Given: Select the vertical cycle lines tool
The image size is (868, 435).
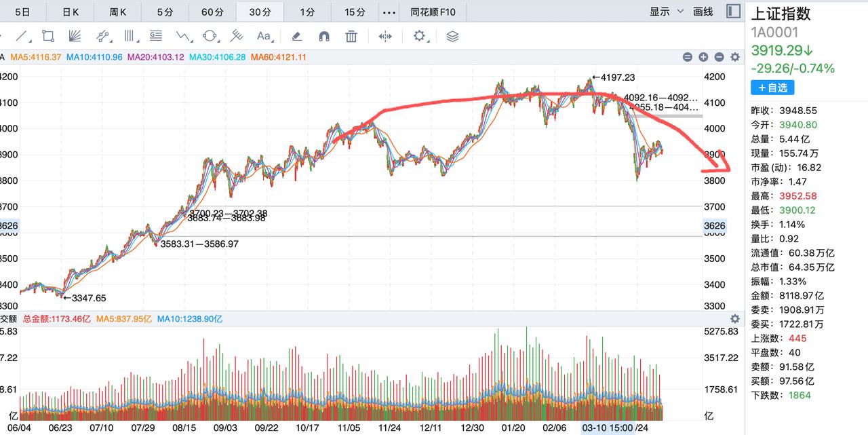Looking at the screenshot, I should [130, 36].
